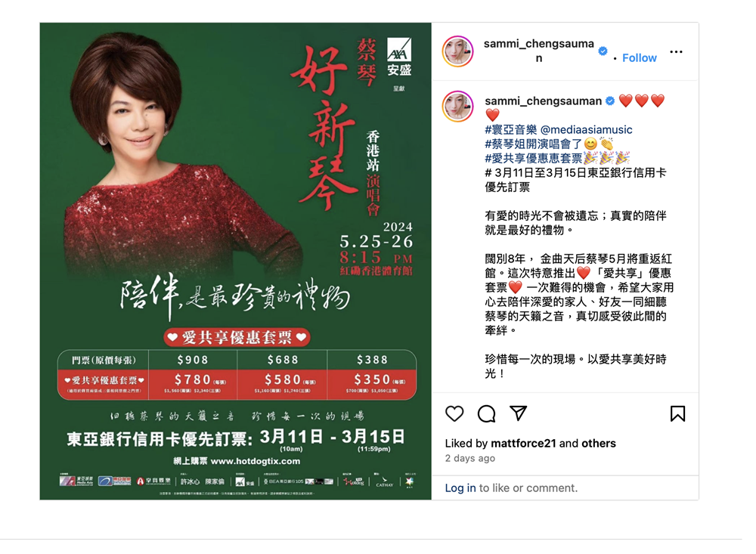This screenshot has width=756, height=554.
Task: Show others who liked the post
Action: tap(599, 443)
